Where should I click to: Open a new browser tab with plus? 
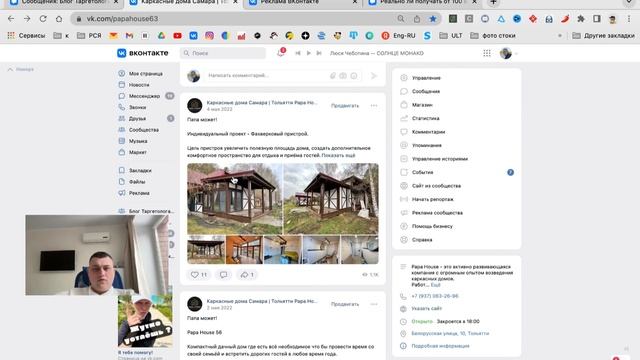pos(493,2)
